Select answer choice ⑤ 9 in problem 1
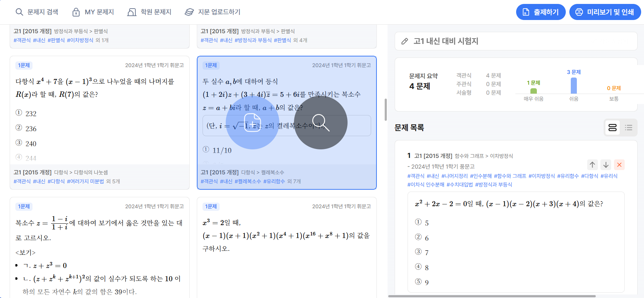 [x=422, y=282]
